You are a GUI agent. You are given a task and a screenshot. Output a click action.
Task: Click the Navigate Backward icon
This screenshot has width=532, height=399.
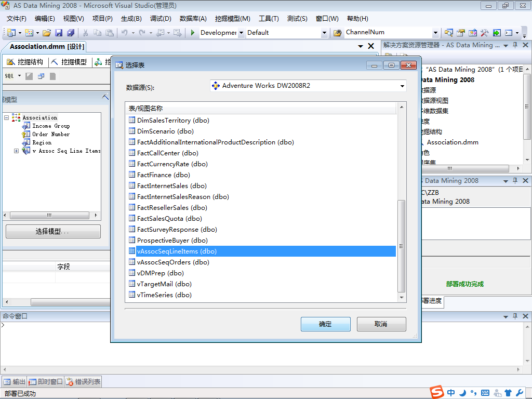160,33
